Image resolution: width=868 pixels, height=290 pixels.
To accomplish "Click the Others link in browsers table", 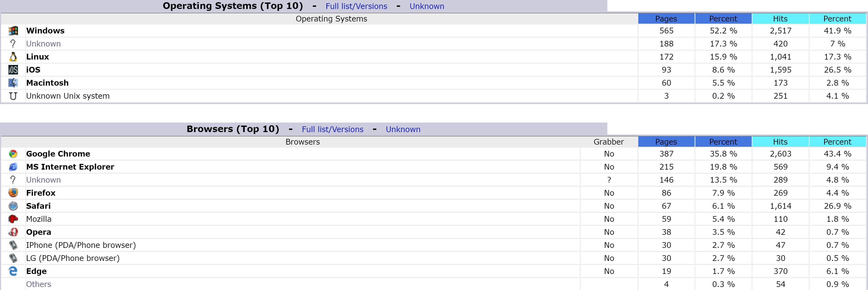I will pyautogui.click(x=39, y=284).
